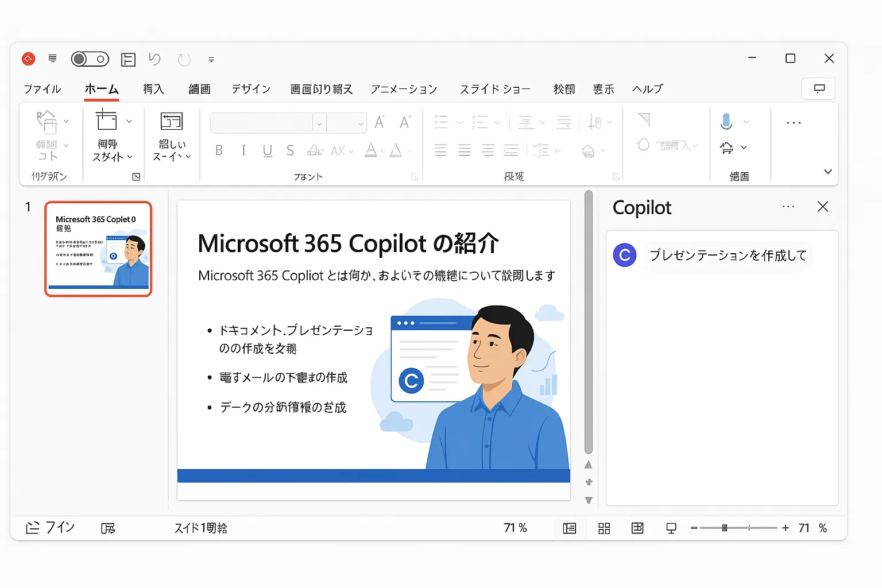
Task: Open the font size dropdown
Action: click(x=361, y=123)
